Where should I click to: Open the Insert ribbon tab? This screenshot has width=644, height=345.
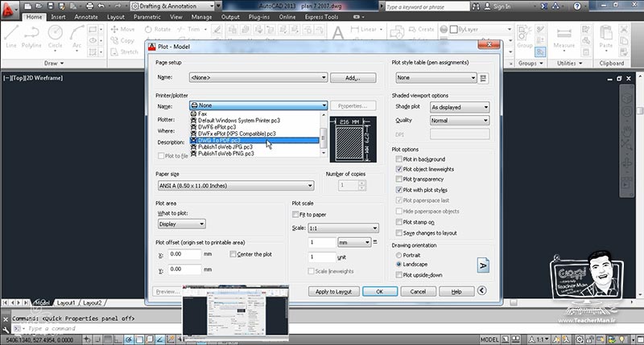pos(58,17)
